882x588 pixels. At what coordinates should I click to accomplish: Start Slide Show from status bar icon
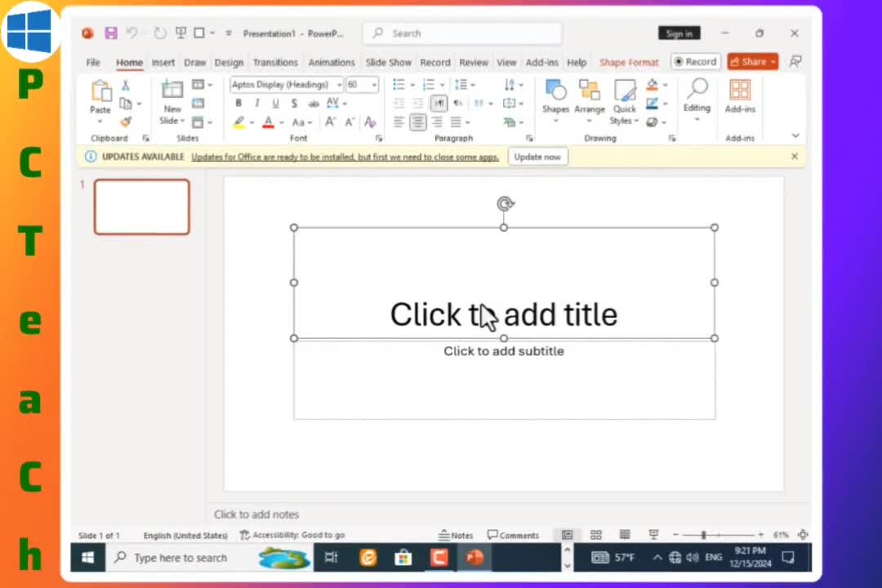coord(653,535)
